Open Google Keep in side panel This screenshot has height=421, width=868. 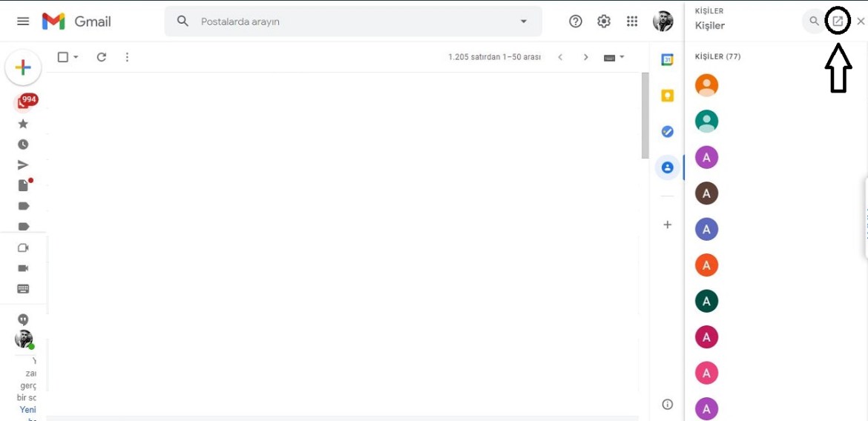[x=667, y=96]
